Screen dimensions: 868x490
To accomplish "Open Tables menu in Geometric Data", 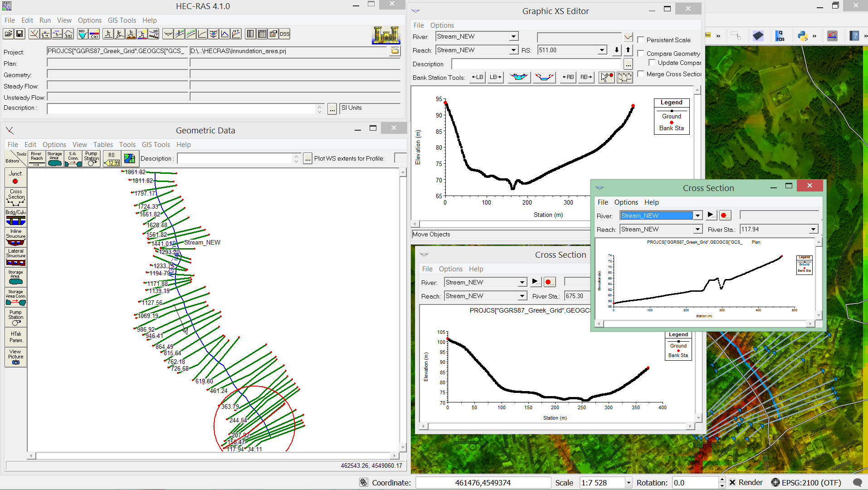I will tap(103, 144).
